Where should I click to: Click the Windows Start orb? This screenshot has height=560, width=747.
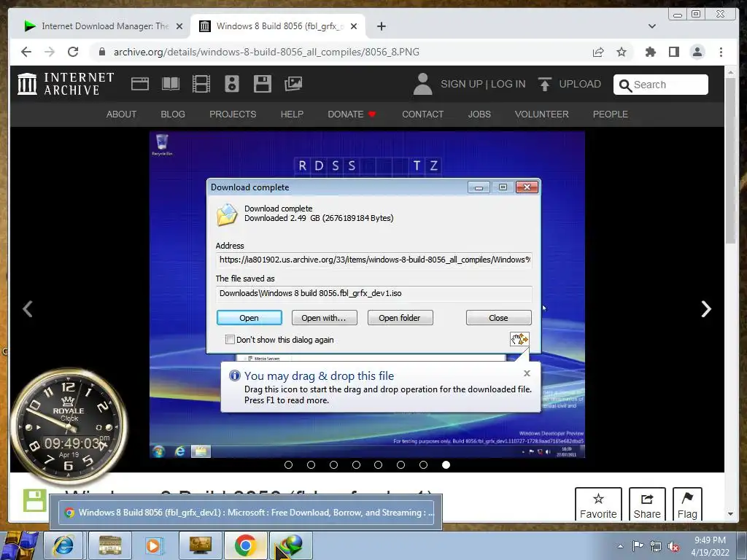pos(19,545)
